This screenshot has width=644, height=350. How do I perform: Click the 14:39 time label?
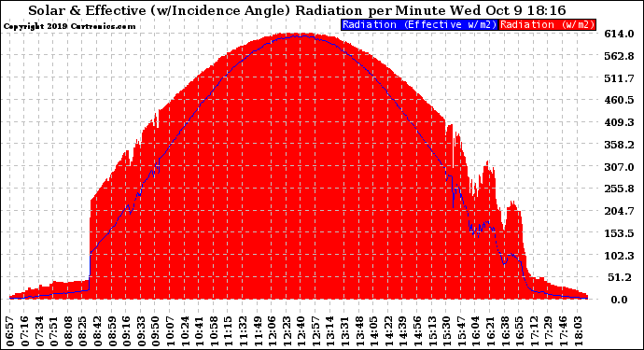pyautogui.click(x=404, y=331)
